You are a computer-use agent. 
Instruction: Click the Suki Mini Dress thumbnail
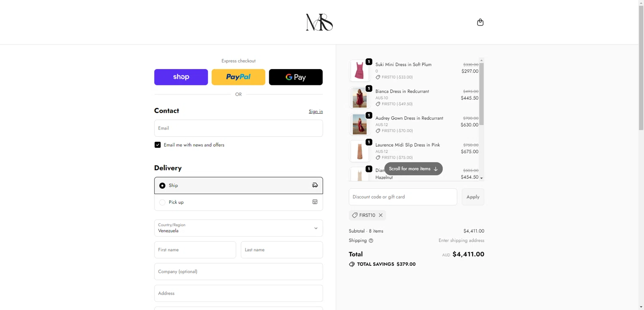tap(359, 71)
